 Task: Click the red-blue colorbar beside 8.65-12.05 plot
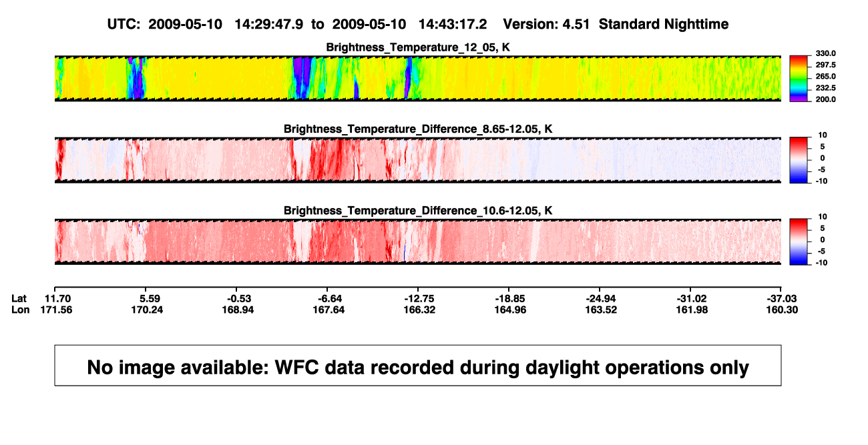[x=798, y=159]
